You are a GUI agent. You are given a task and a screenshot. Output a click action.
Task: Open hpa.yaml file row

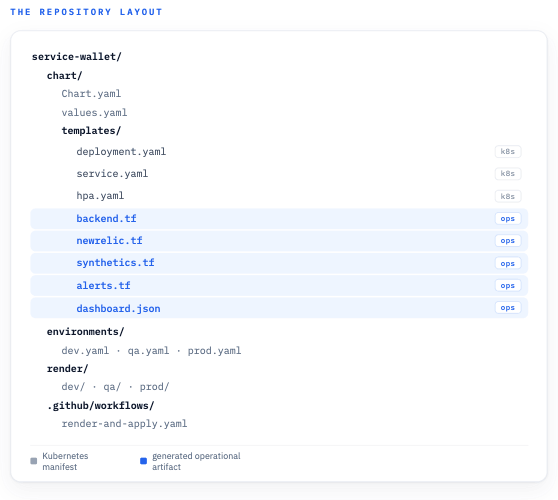click(x=279, y=196)
